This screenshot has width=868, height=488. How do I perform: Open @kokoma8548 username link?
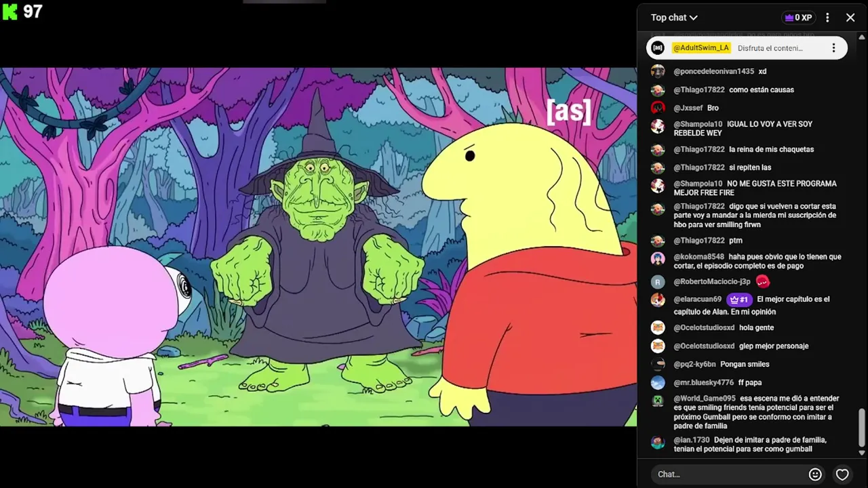pyautogui.click(x=698, y=257)
